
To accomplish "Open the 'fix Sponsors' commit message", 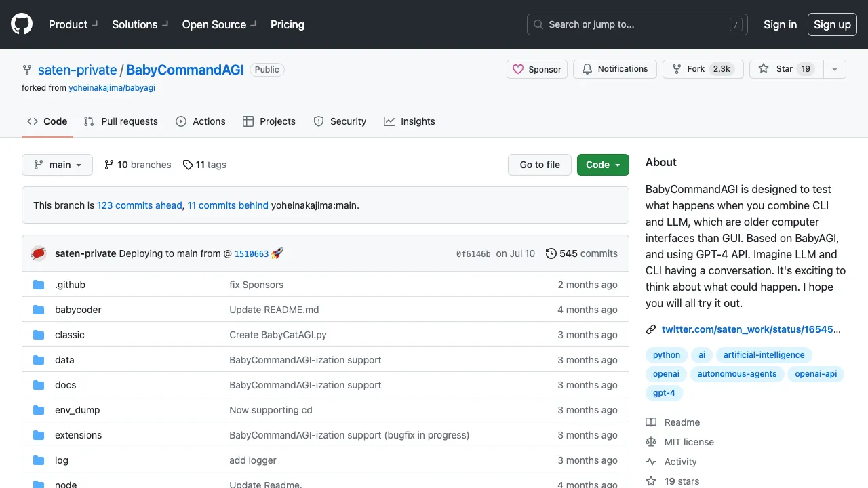I will point(256,285).
